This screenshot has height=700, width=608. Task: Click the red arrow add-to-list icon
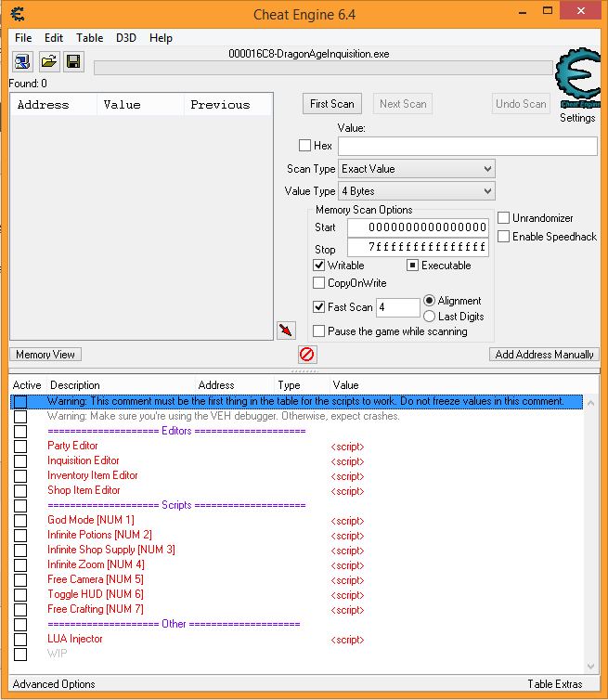[x=286, y=331]
